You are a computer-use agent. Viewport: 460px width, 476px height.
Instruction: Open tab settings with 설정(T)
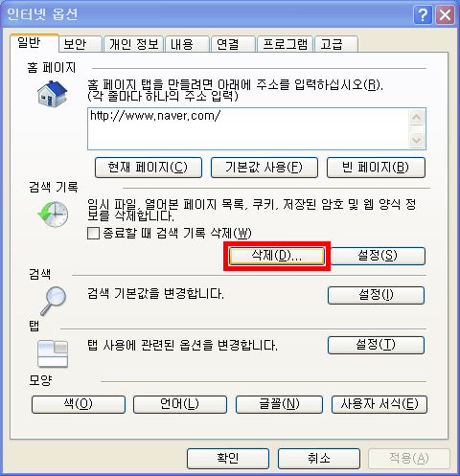[376, 345]
